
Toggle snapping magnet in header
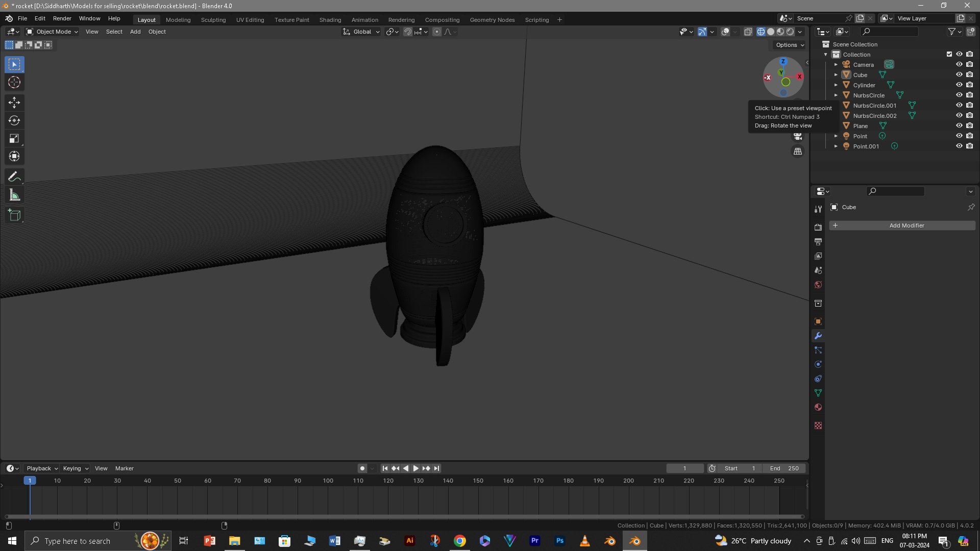tap(407, 32)
